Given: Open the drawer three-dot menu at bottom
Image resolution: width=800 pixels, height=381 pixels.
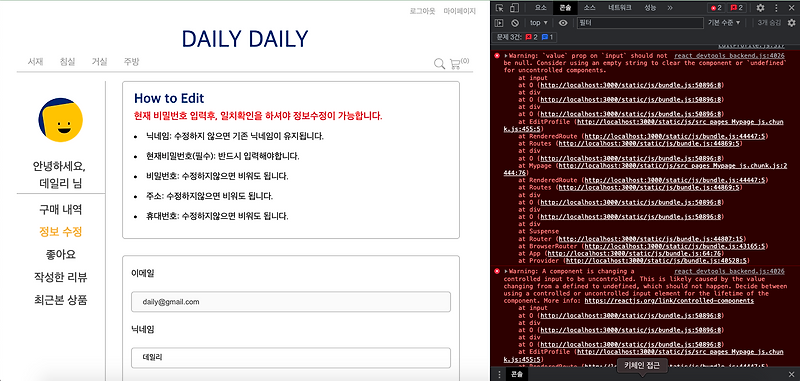Looking at the screenshot, I should click(x=499, y=374).
